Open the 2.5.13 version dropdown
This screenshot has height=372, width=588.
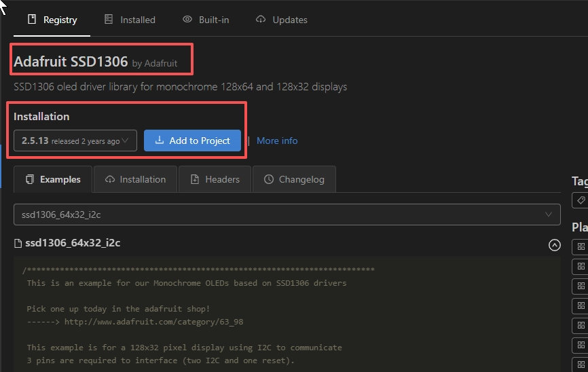pos(75,141)
